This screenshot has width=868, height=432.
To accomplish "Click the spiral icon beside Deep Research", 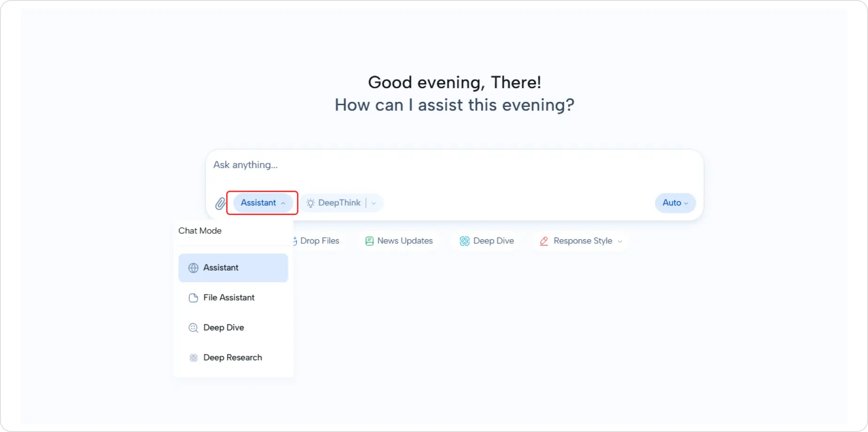I will click(x=193, y=357).
